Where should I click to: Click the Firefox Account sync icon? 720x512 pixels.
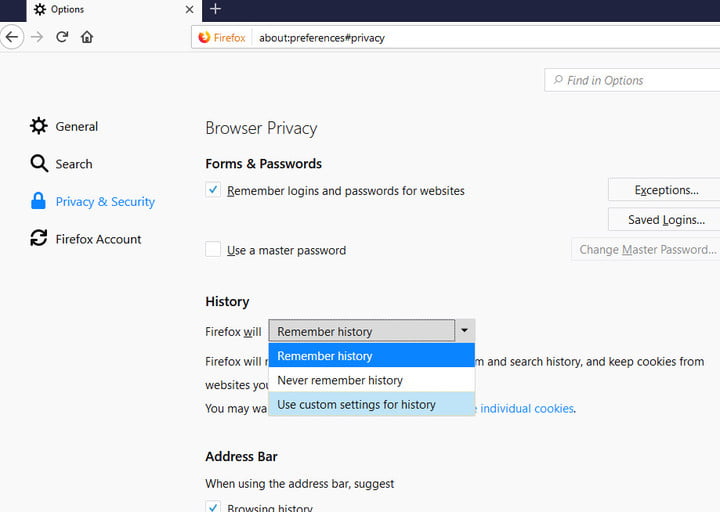click(x=39, y=238)
